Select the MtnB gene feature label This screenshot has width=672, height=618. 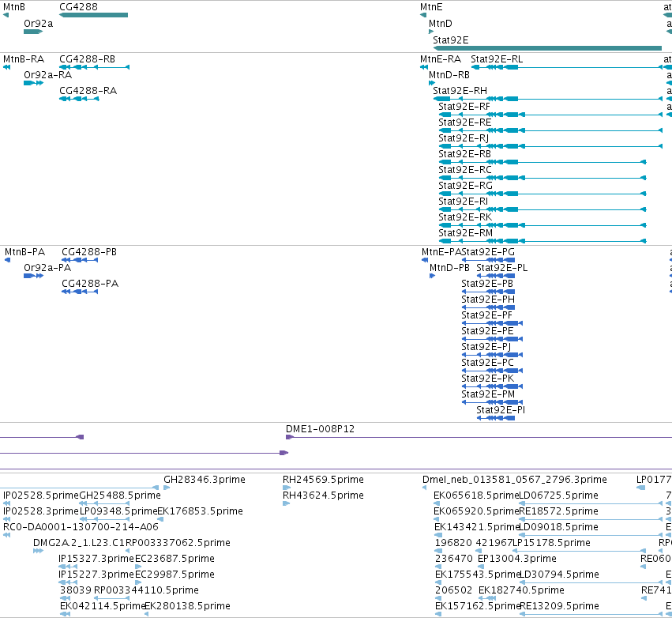pyautogui.click(x=14, y=7)
